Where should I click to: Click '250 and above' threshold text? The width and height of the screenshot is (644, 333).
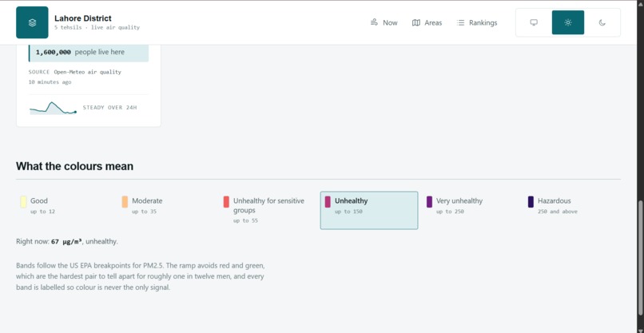[x=558, y=212]
